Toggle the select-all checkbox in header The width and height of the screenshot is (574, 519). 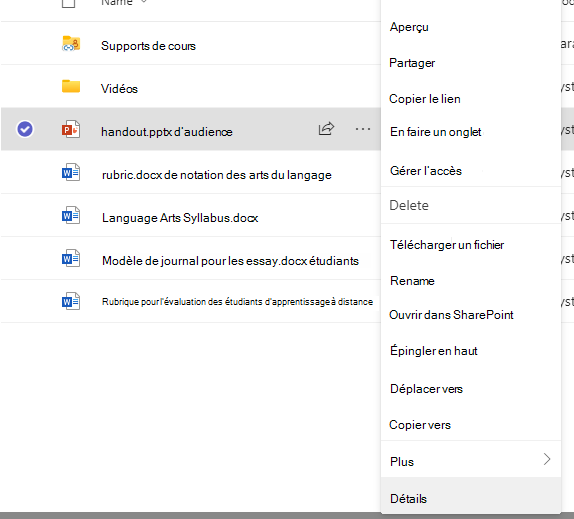tap(68, 3)
